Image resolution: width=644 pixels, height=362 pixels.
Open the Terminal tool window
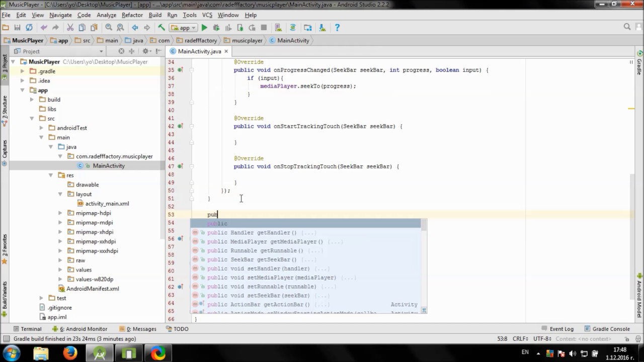(x=27, y=329)
